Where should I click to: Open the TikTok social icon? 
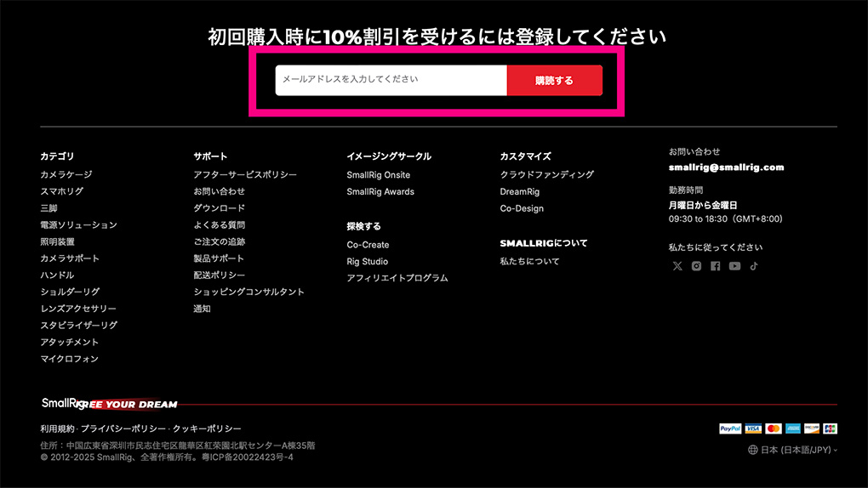753,266
